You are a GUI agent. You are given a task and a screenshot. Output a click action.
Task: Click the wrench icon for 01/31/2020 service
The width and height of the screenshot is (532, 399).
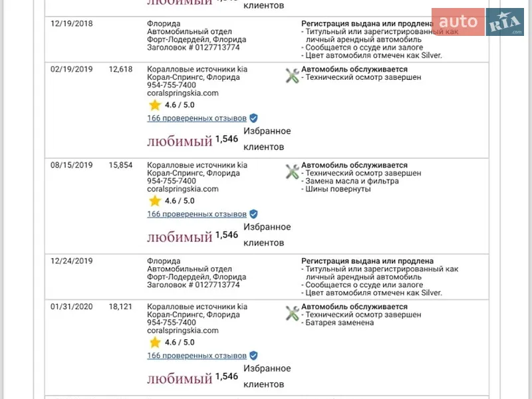pos(292,313)
